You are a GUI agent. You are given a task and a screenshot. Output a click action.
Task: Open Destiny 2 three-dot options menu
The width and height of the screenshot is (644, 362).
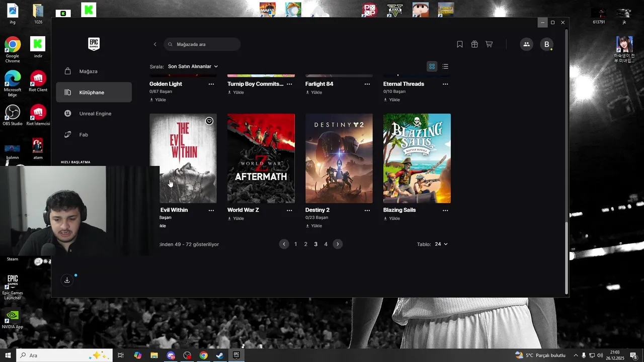[367, 210]
